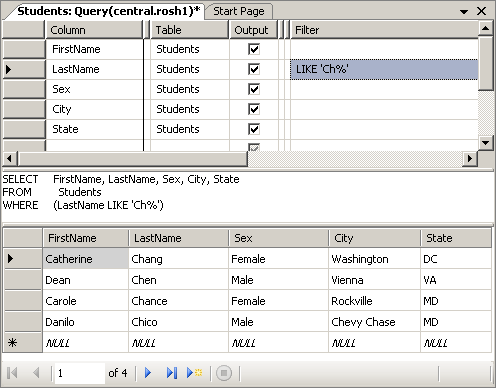This screenshot has width=496, height=388.
Task: Click the WHERE clause in SQL pane
Action: (x=83, y=205)
